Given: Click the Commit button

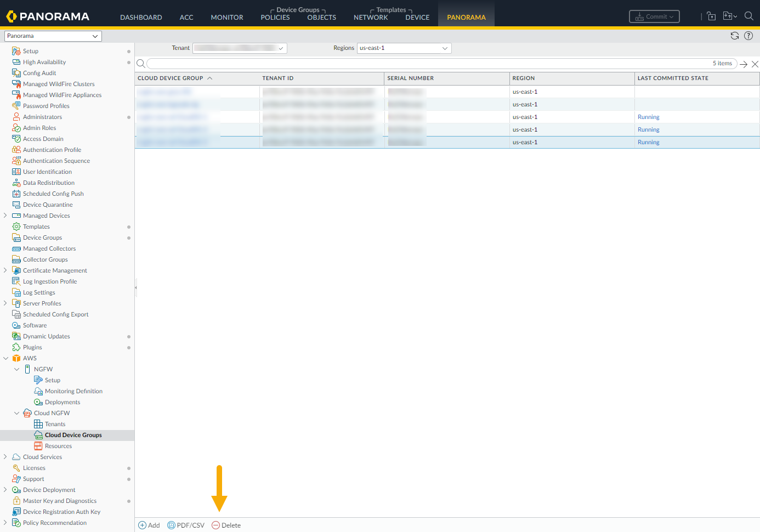Looking at the screenshot, I should [654, 16].
